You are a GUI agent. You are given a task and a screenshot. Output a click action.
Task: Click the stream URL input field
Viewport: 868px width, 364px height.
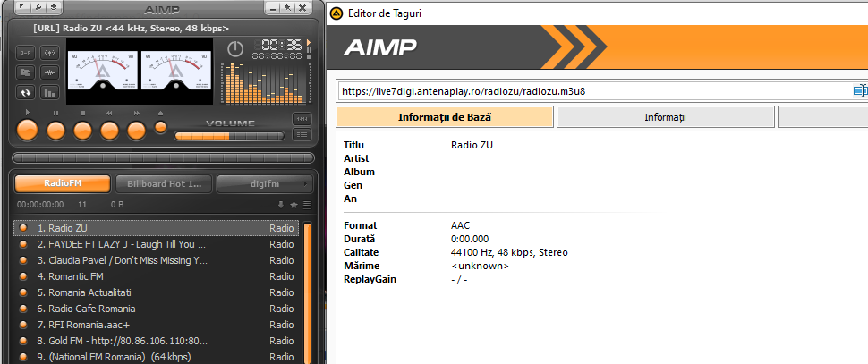(x=591, y=91)
